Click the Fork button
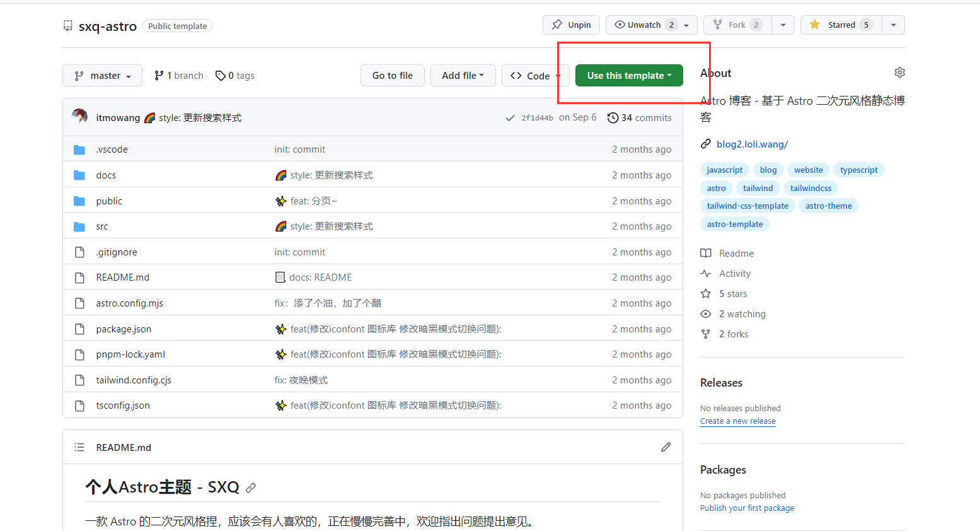Screen dimensions: 980x531 (737, 25)
